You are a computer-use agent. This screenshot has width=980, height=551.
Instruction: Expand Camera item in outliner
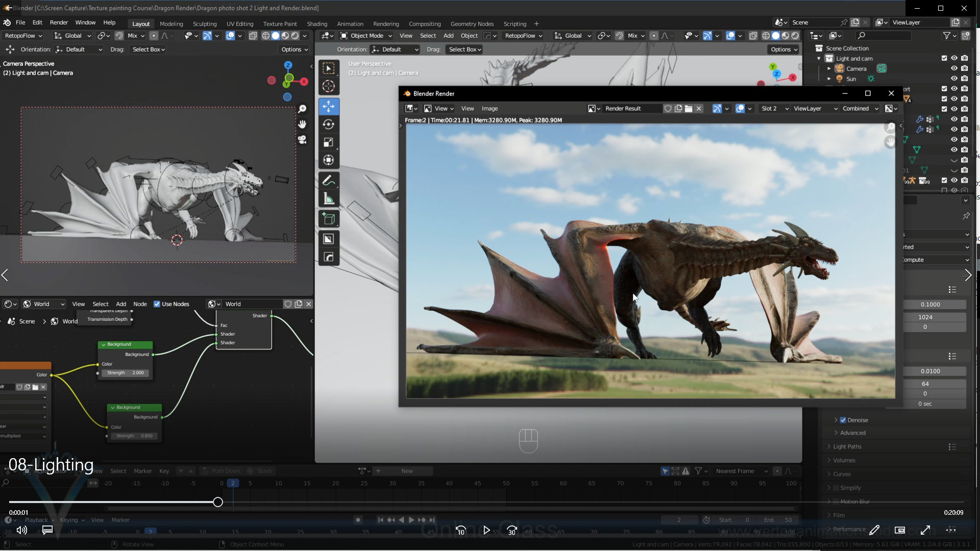(829, 68)
